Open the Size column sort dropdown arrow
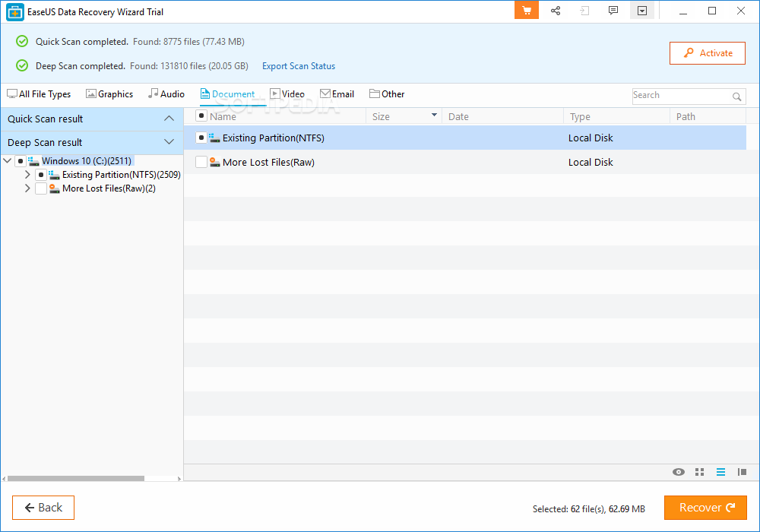 tap(434, 116)
